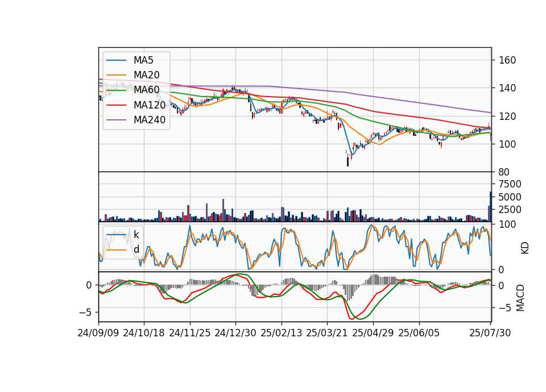Screen dimensions: 546x392
Task: Click the blue MA5 legend line sample
Action: [116, 61]
